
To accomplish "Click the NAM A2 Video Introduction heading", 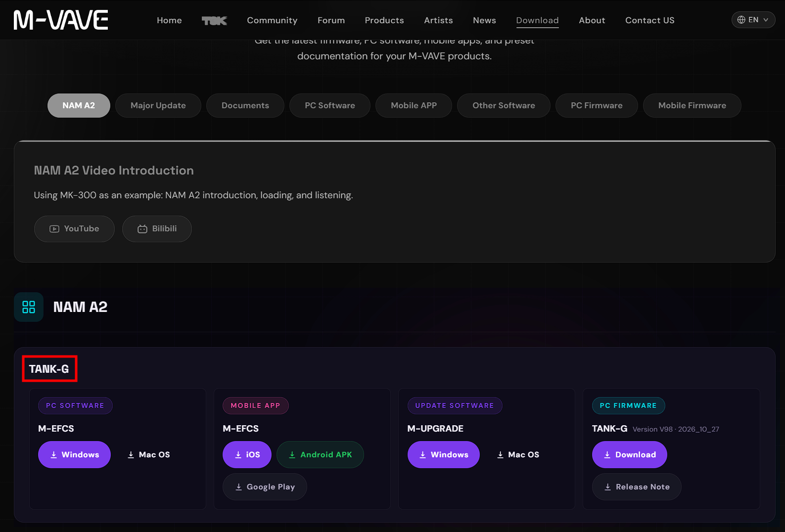I will coord(114,171).
